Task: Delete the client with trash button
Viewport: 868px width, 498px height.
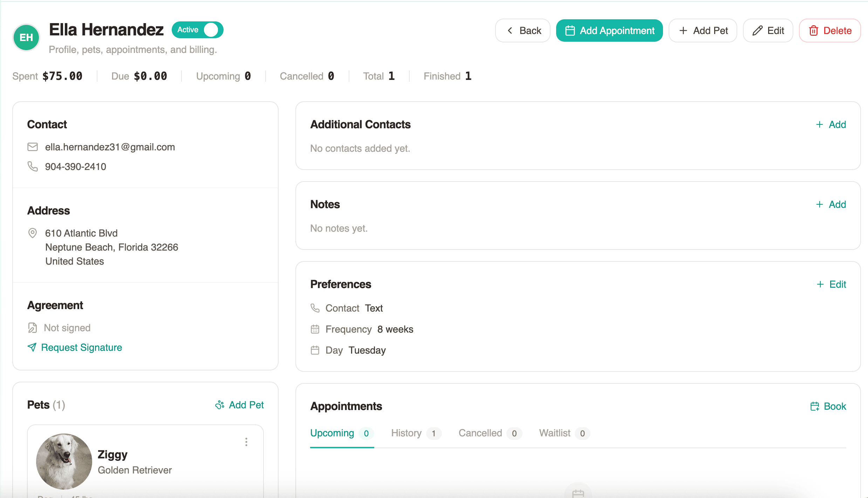Action: pyautogui.click(x=829, y=30)
